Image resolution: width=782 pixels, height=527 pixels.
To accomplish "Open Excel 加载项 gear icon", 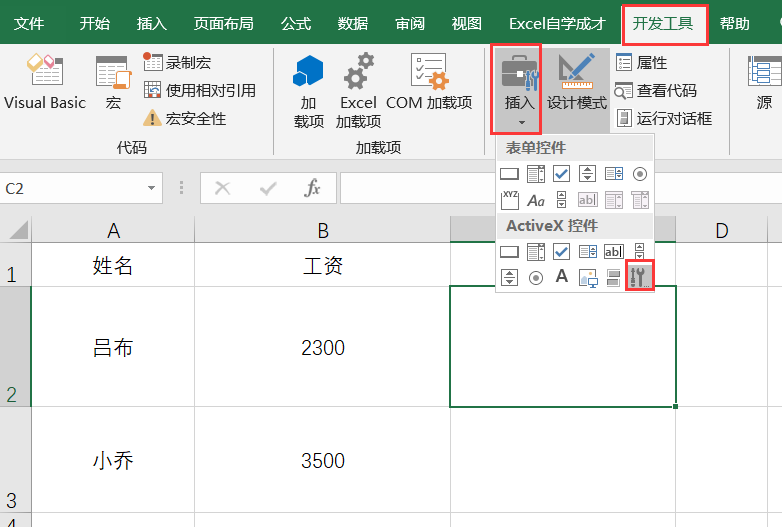I will point(358,90).
